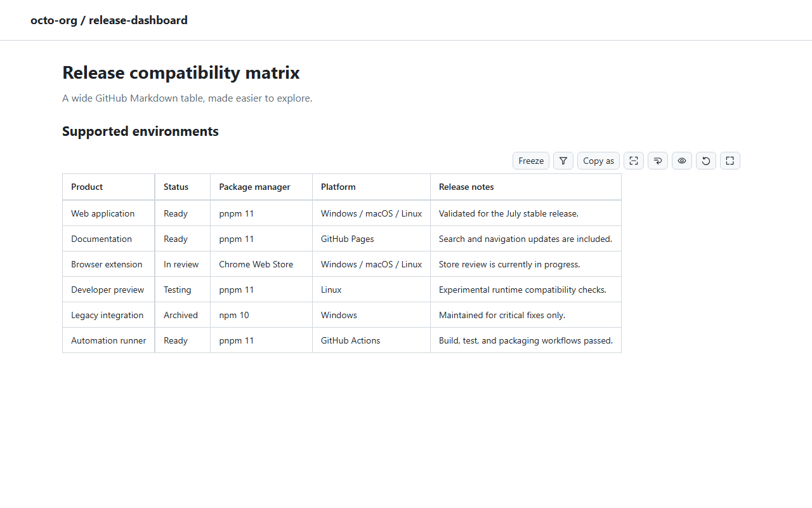Screen dimensions: 812x508
Task: Select the Web application cell
Action: 108,213
